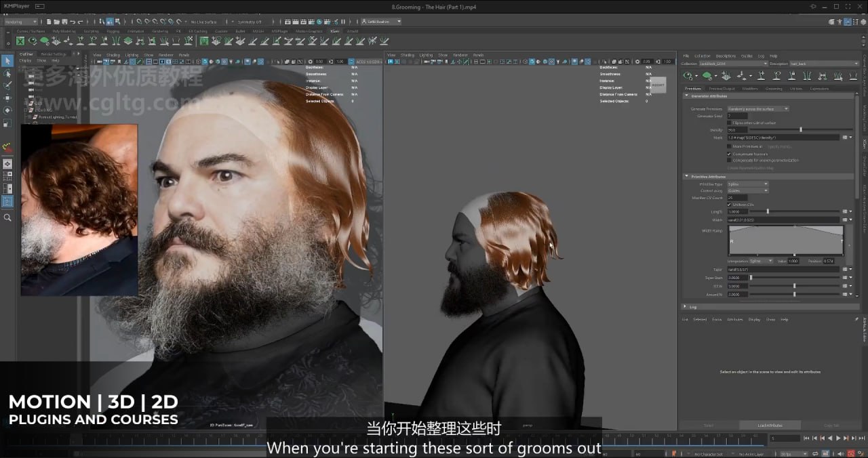Select by object type mode icon
The width and height of the screenshot is (868, 458).
click(108, 21)
